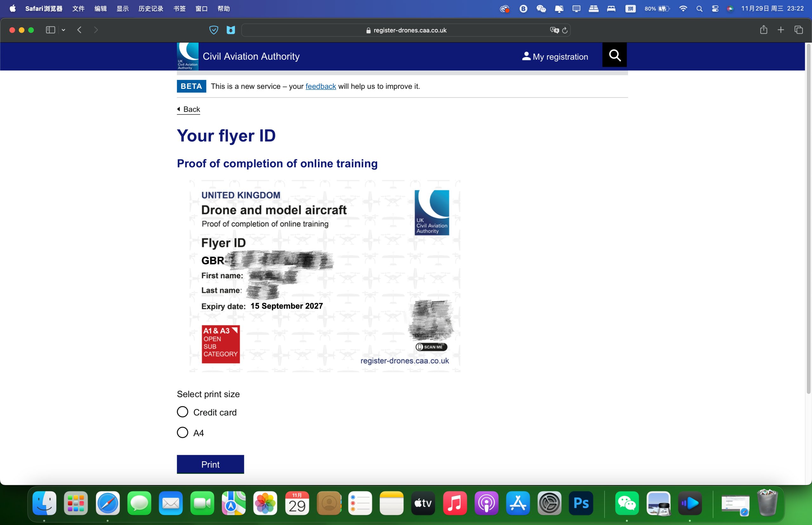Select the Credit card print size
The height and width of the screenshot is (525, 812).
click(182, 412)
